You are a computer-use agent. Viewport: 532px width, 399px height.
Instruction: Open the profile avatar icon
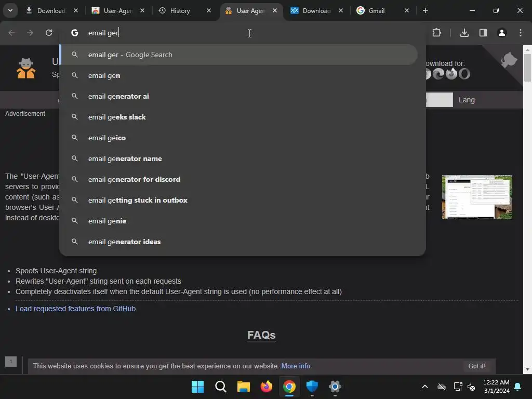(502, 33)
